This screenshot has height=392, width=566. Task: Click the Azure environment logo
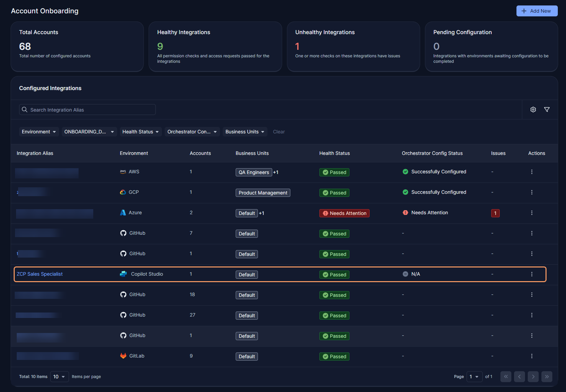click(x=123, y=213)
